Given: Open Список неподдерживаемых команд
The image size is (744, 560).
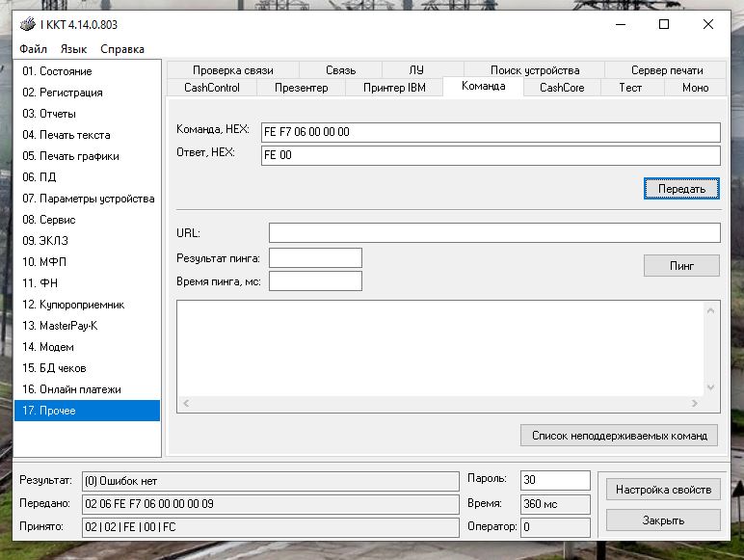Looking at the screenshot, I should click(620, 436).
